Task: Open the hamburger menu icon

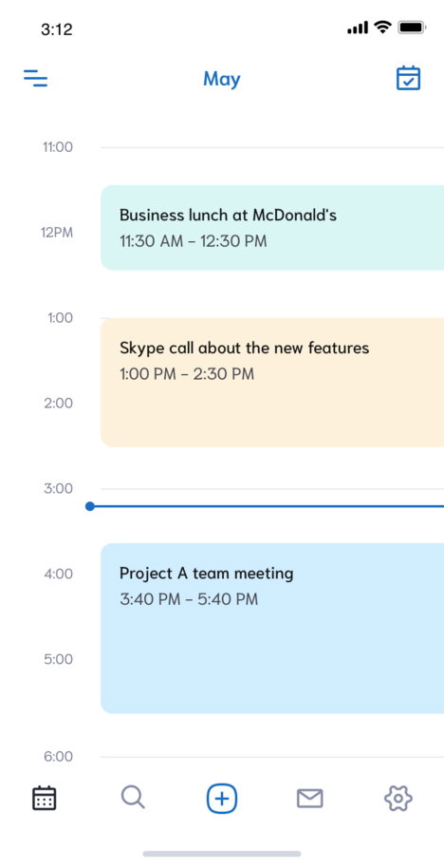Action: (x=35, y=78)
